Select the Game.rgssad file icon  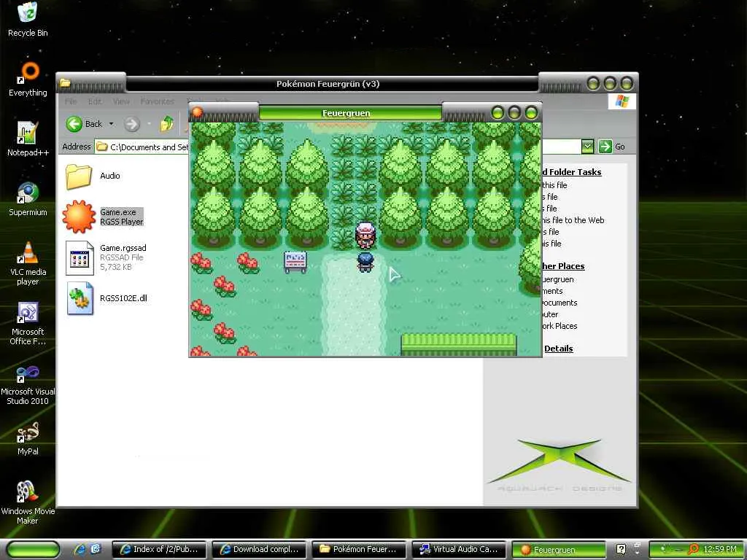[x=80, y=257]
